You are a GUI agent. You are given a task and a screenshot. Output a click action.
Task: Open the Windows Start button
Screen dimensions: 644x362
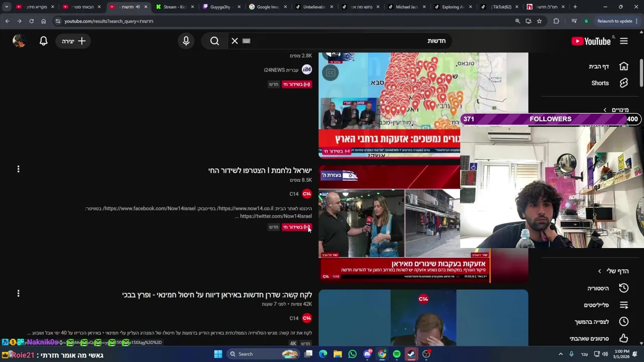click(x=218, y=354)
